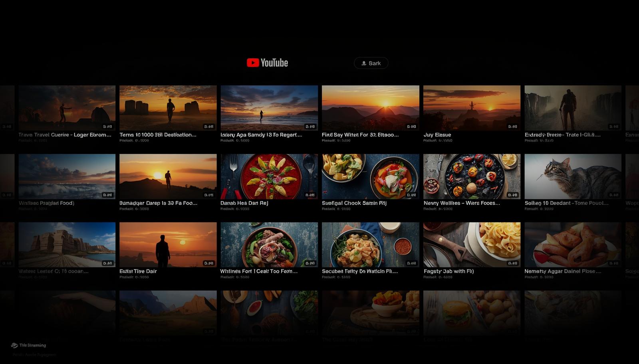Open the "Eutist Tiive Dair" title text
Viewport: 639px width, 364px height.
tap(138, 271)
